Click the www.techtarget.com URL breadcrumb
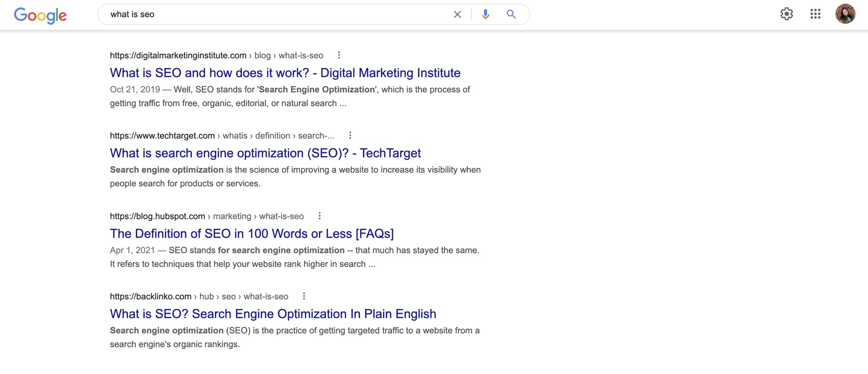Screen dimensions: 868x374 162,136
